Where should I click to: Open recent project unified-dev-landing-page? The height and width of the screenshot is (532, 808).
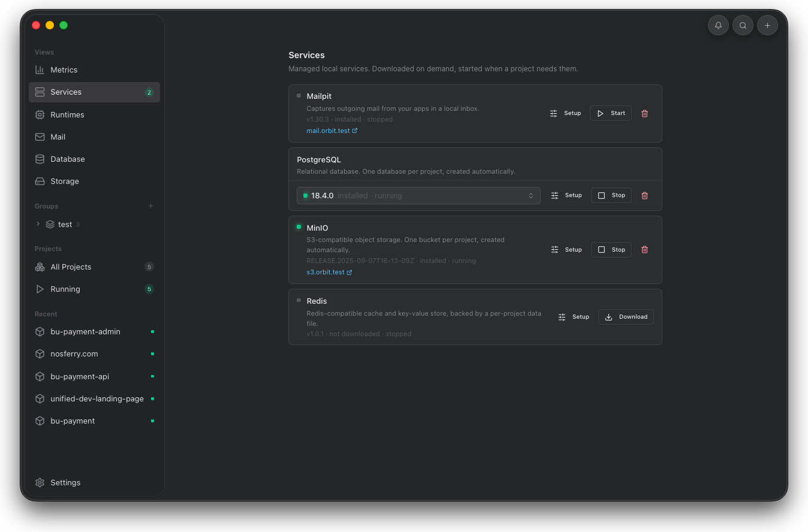click(94, 398)
